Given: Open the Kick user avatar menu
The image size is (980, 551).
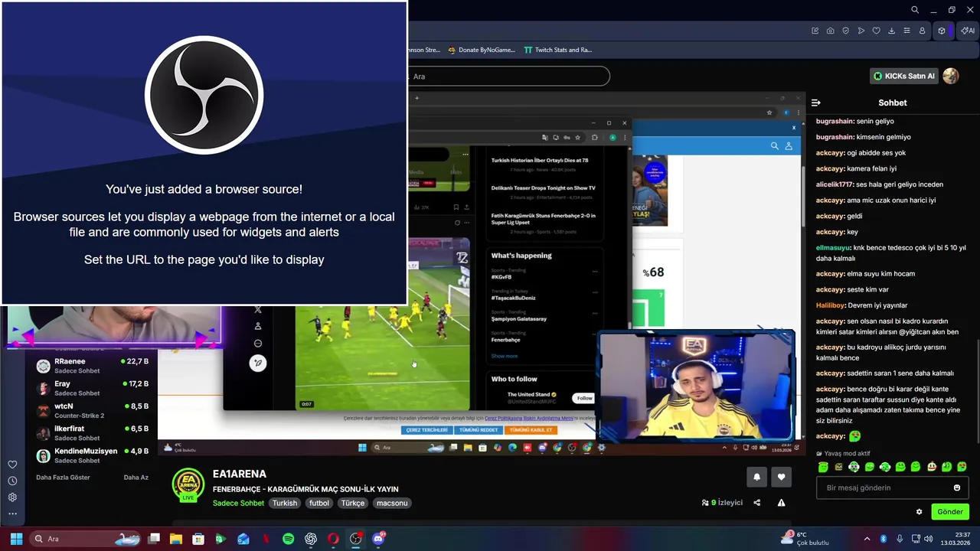Looking at the screenshot, I should (x=951, y=76).
